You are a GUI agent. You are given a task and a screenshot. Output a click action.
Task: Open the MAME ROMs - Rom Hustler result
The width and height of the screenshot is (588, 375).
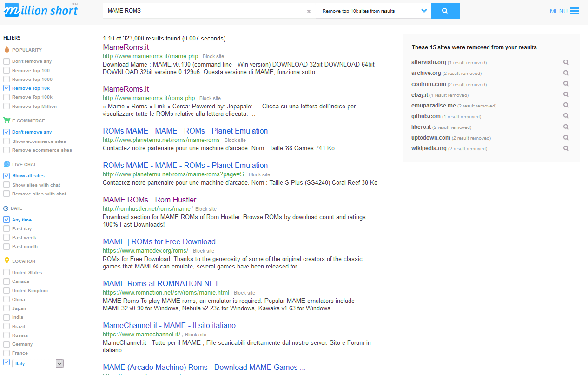pyautogui.click(x=149, y=200)
